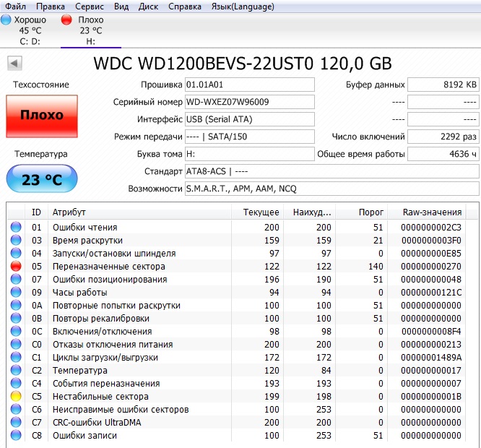Image resolution: width=481 pixels, height=448 pixels.
Task: Click raw value 00000000001B
Action: point(431,397)
